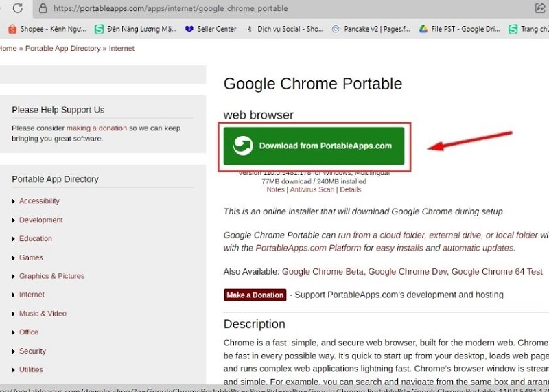Viewport: 549px width, 392px height.
Task: Open the Antivirus Scan link
Action: pos(312,189)
